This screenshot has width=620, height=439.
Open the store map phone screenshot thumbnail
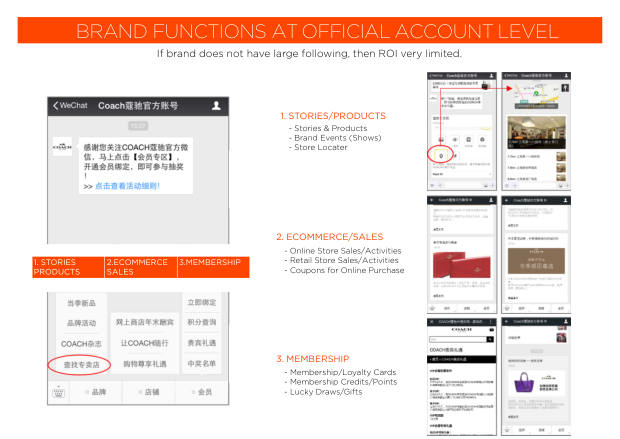(x=536, y=131)
